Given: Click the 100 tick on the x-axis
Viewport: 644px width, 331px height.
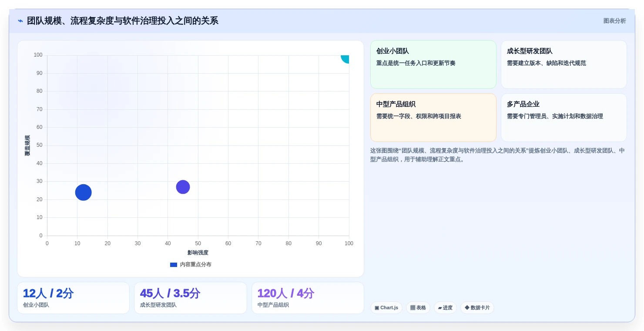Looking at the screenshot, I should [349, 243].
